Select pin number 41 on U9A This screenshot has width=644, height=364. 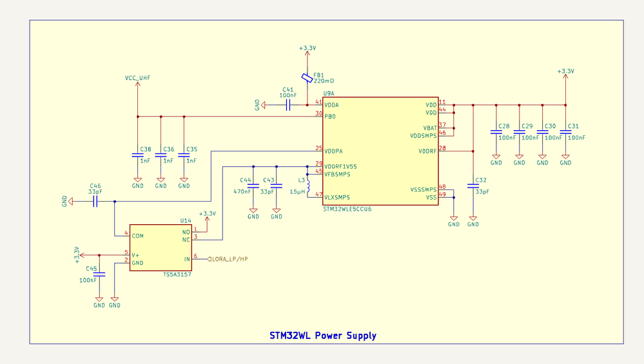318,102
